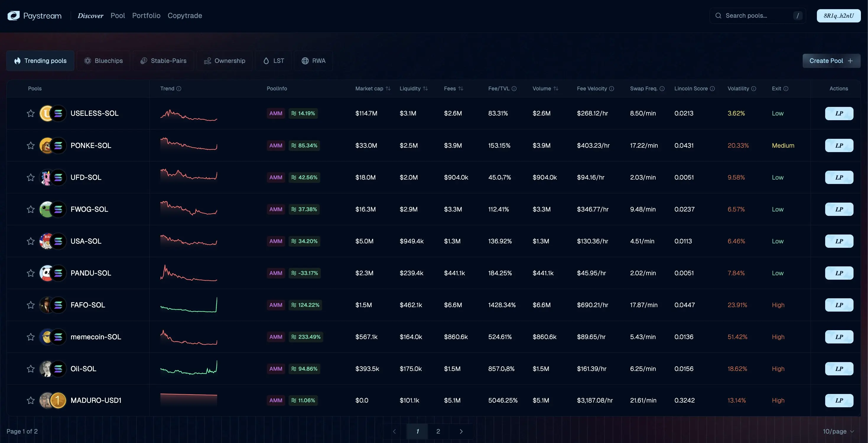Star the USELESS-SOL pool as favorite
Screen dimensions: 868x443
click(31, 113)
